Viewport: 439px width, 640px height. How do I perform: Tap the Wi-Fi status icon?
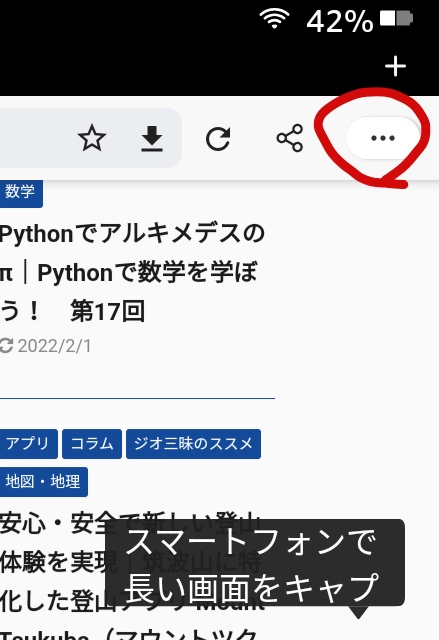pyautogui.click(x=275, y=19)
